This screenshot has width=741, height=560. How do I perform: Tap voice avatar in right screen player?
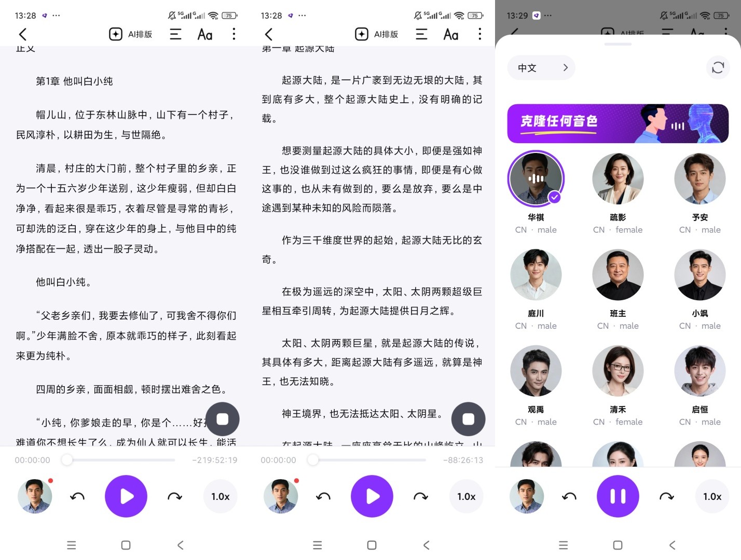(527, 496)
